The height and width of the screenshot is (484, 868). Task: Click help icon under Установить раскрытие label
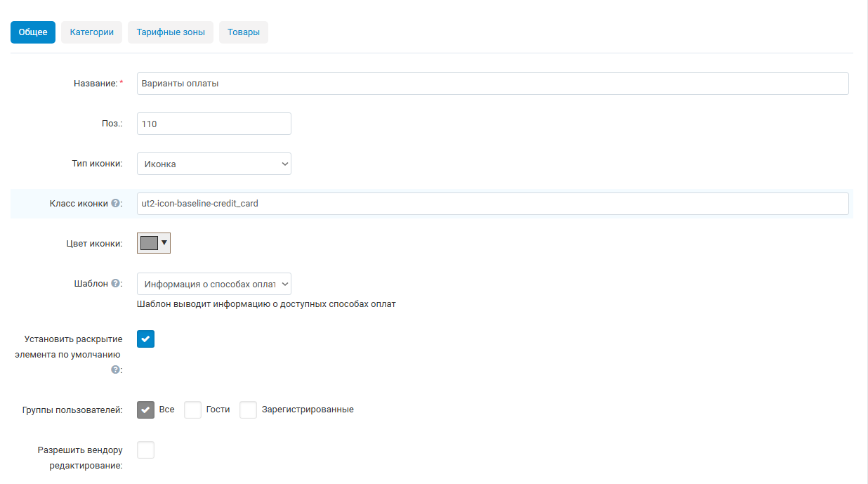click(115, 369)
